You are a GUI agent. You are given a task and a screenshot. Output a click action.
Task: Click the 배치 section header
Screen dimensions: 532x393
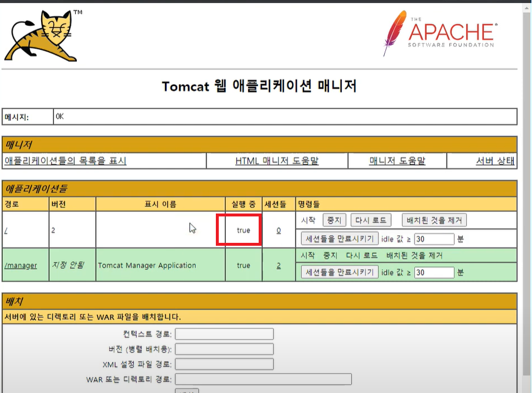click(x=260, y=301)
